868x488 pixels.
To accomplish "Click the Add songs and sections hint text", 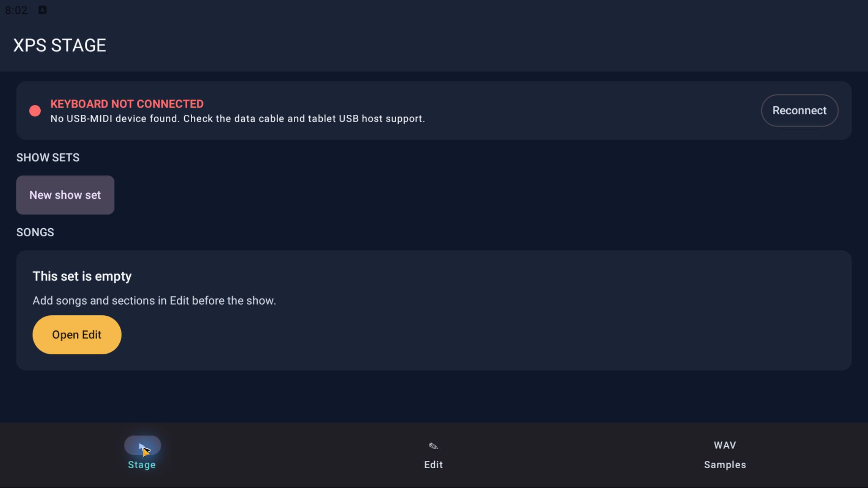I will pos(154,300).
